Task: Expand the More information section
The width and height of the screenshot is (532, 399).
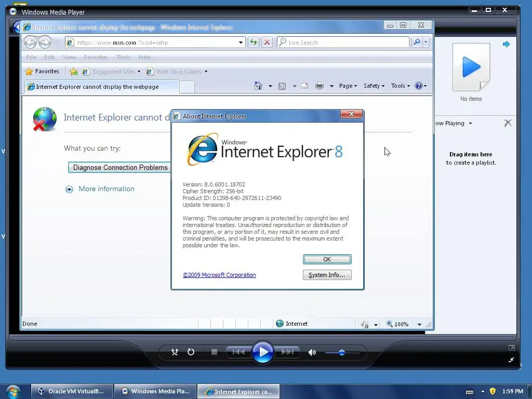Action: (69, 189)
